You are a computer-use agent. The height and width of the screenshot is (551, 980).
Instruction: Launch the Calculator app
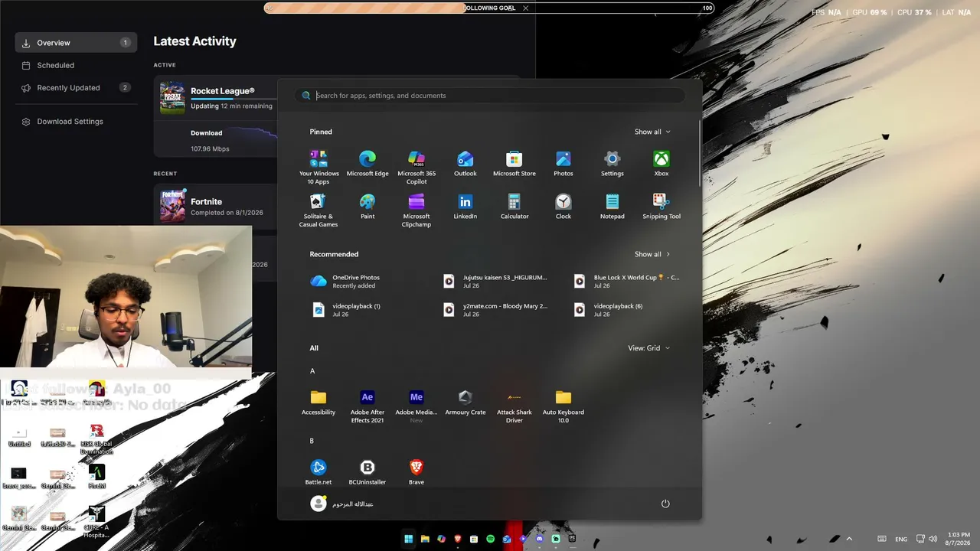coord(514,206)
